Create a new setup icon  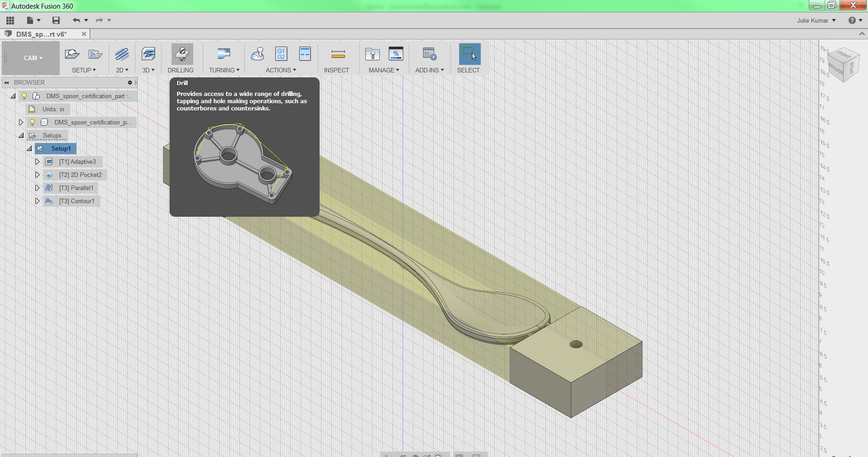tap(72, 54)
